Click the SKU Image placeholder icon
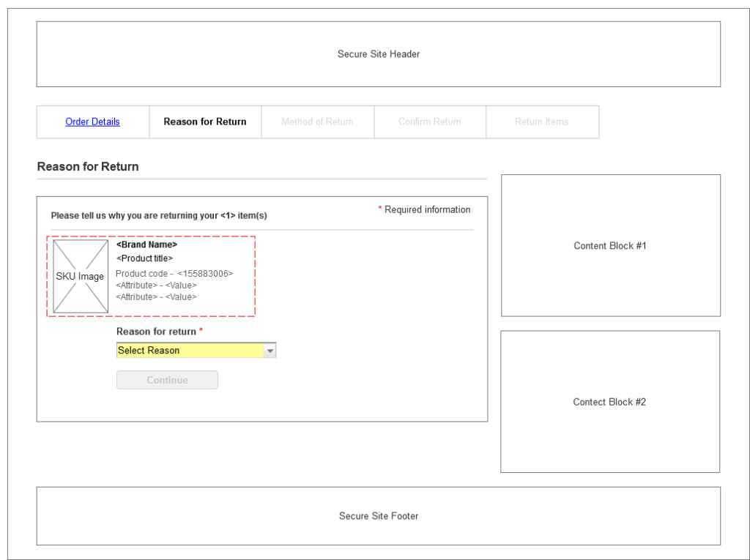The width and height of the screenshot is (750, 560). pos(80,277)
